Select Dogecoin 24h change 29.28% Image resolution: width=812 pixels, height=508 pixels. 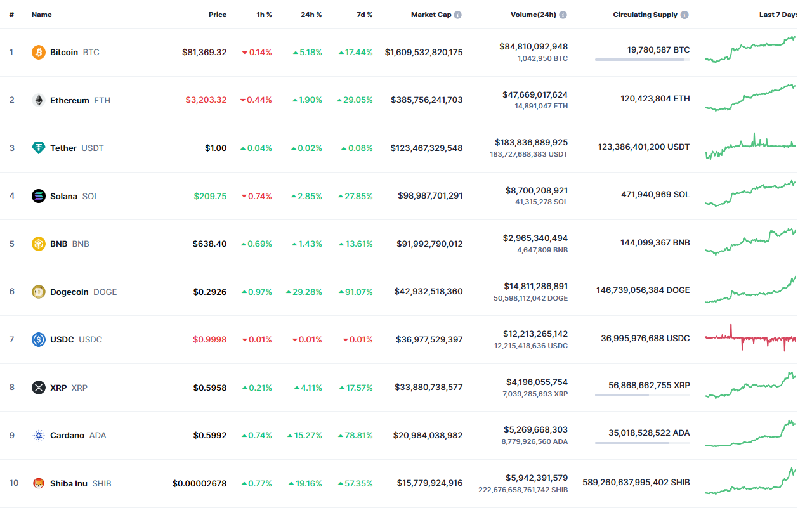tap(304, 292)
